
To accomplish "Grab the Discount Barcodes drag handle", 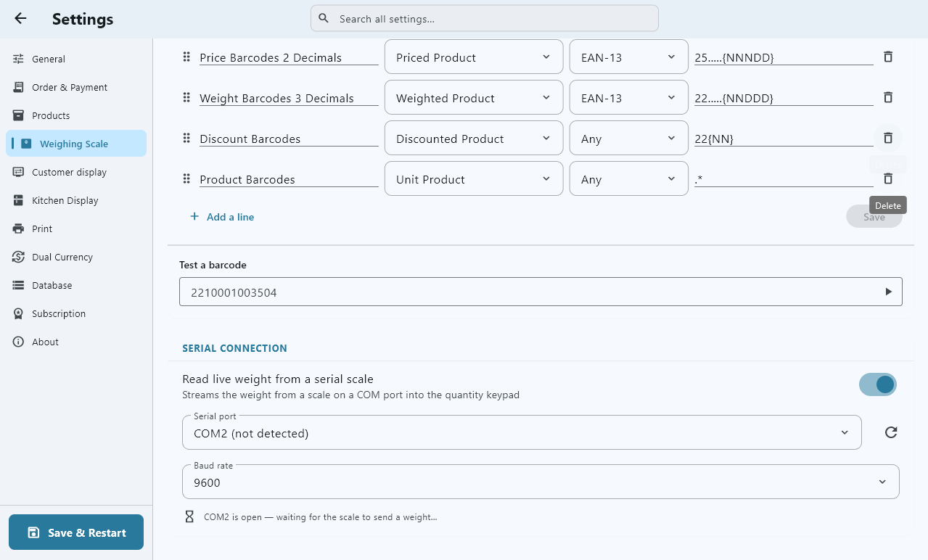I will click(186, 138).
